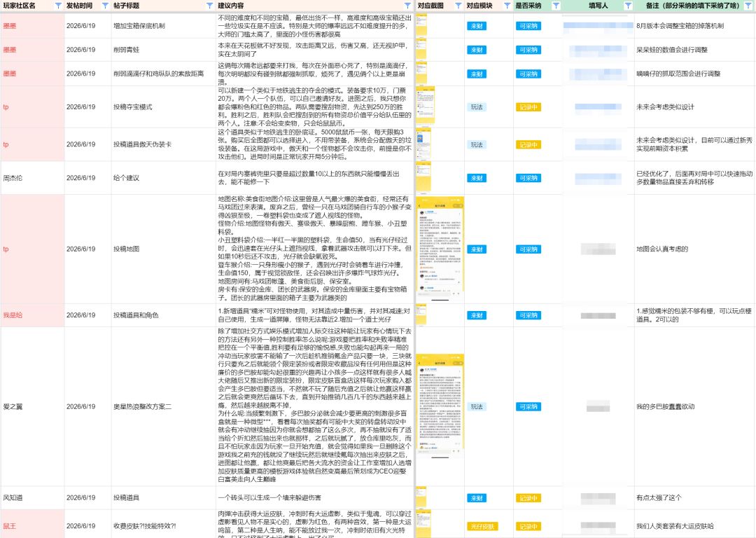Open filter for 对应截图 column

coord(458,6)
